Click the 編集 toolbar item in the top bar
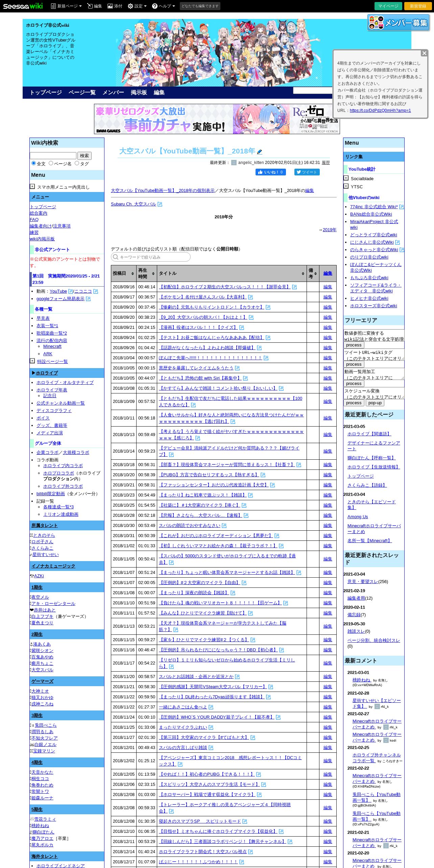Viewport: 434px width, 868px height. pos(95,6)
